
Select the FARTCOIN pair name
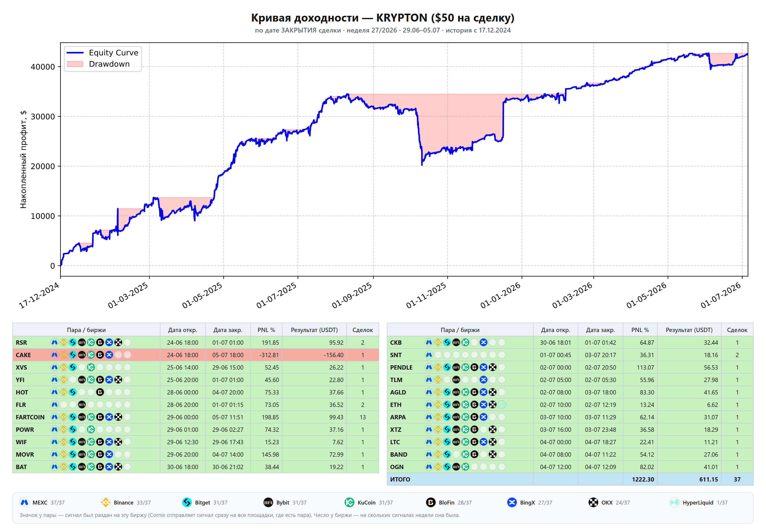pyautogui.click(x=30, y=417)
